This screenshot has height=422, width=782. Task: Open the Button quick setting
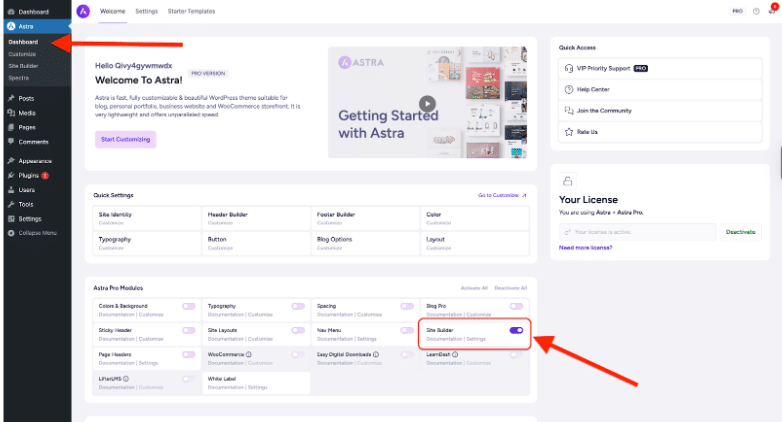pos(256,243)
